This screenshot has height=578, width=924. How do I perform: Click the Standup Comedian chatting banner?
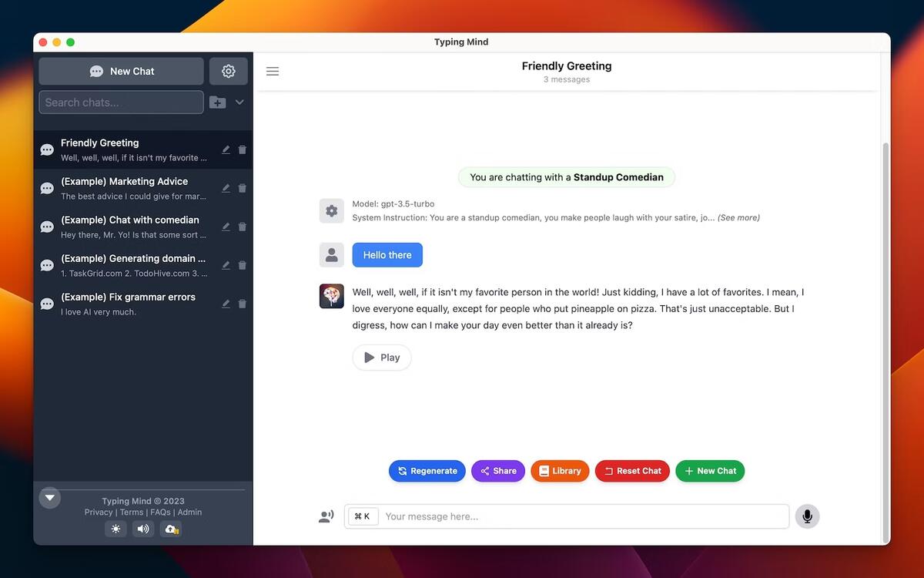567,177
